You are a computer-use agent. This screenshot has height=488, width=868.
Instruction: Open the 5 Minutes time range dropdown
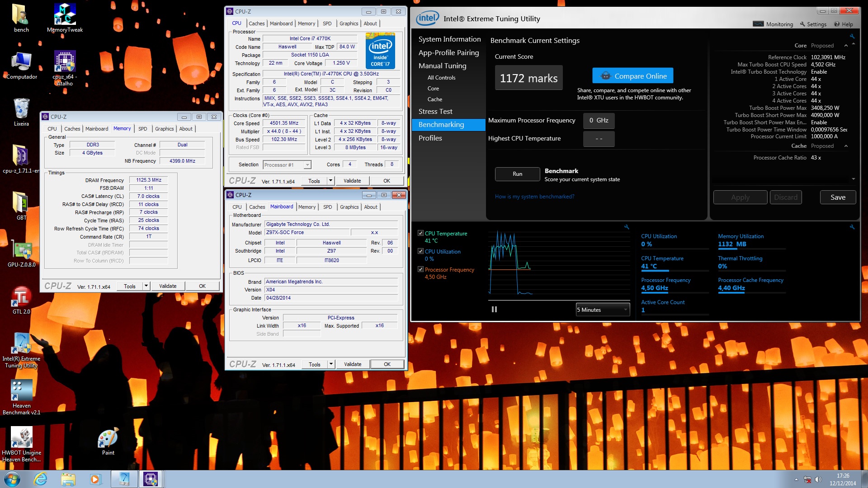pos(603,310)
